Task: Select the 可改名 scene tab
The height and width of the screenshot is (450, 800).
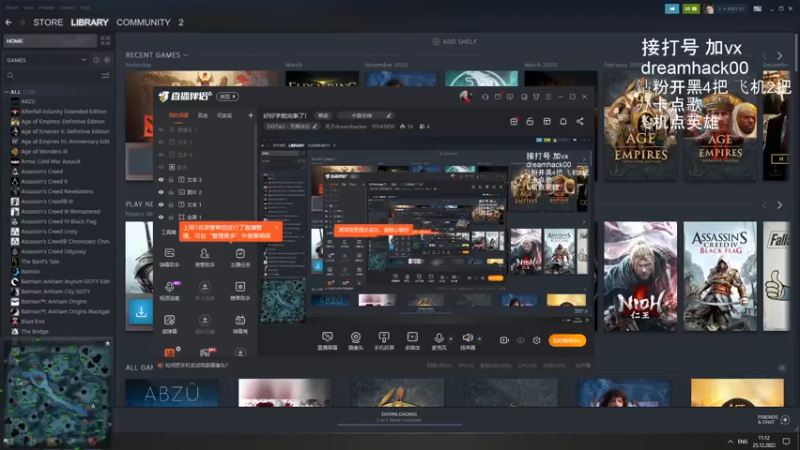Action: point(224,116)
